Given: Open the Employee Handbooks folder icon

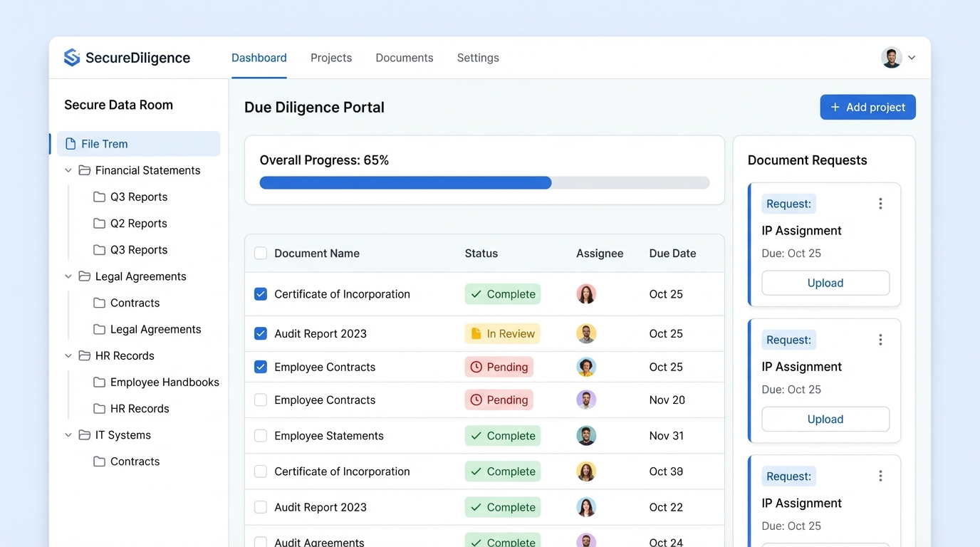Looking at the screenshot, I should point(100,382).
